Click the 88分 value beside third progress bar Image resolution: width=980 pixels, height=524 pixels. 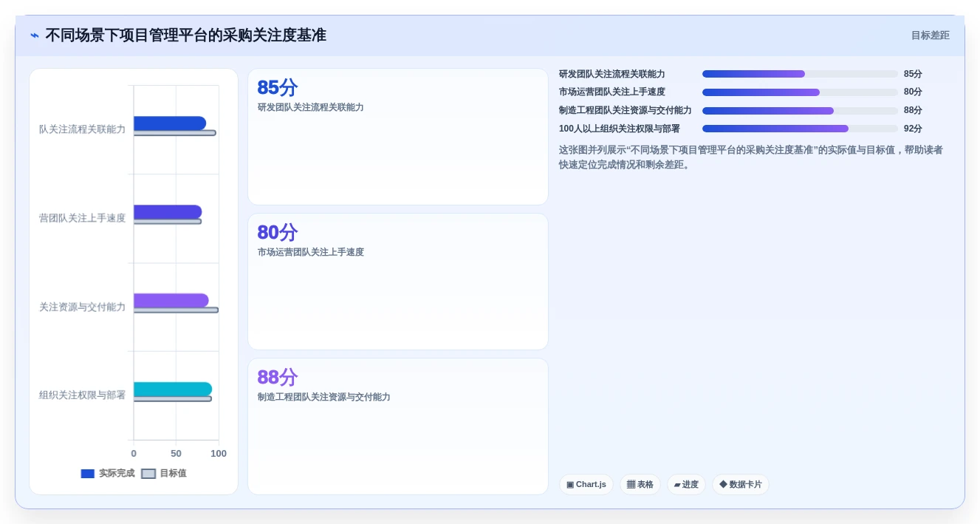[x=913, y=111]
